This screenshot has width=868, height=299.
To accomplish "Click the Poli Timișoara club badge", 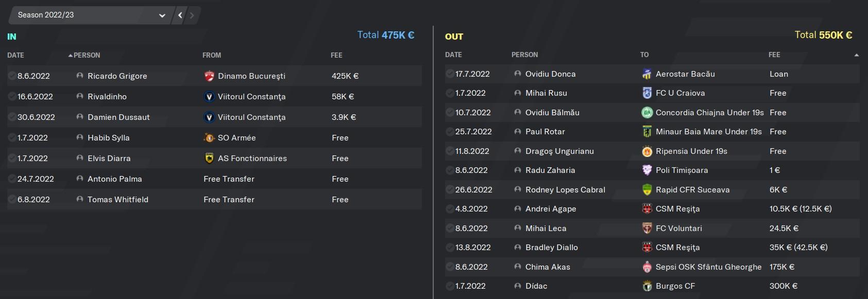I will (x=646, y=170).
